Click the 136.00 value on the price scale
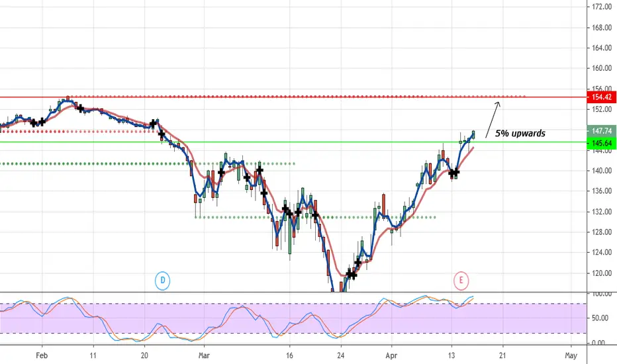This screenshot has height=364, width=617. [602, 191]
